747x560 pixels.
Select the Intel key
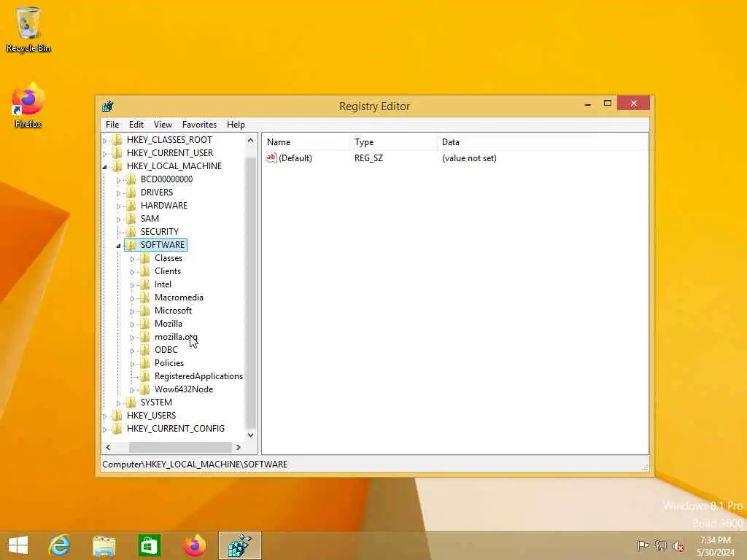[x=163, y=284]
